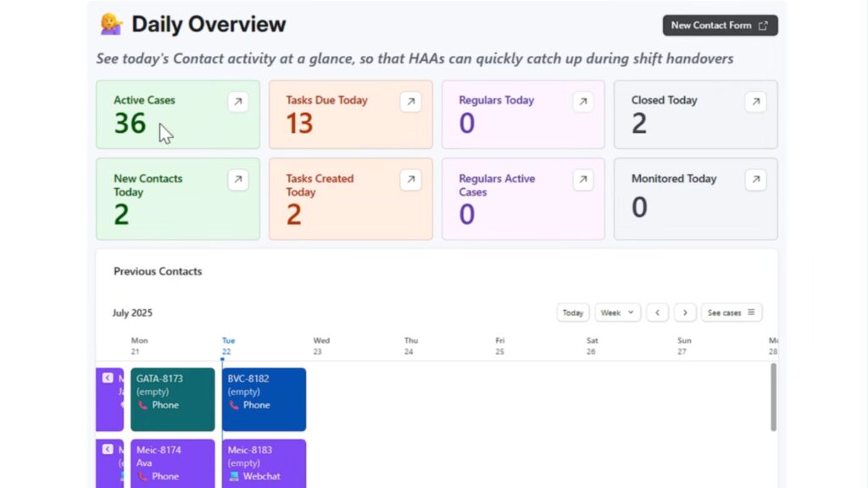Click the calendar vertical scrollbar
The height and width of the screenshot is (488, 868).
tap(772, 396)
